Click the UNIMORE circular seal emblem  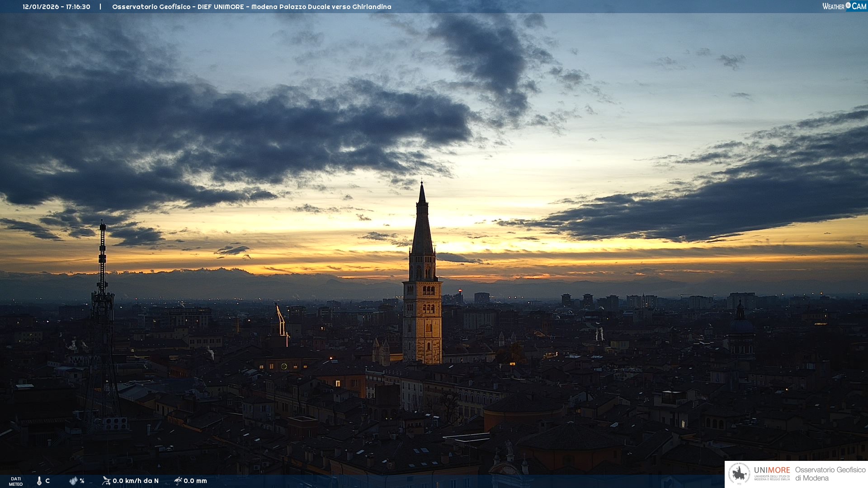(x=739, y=474)
